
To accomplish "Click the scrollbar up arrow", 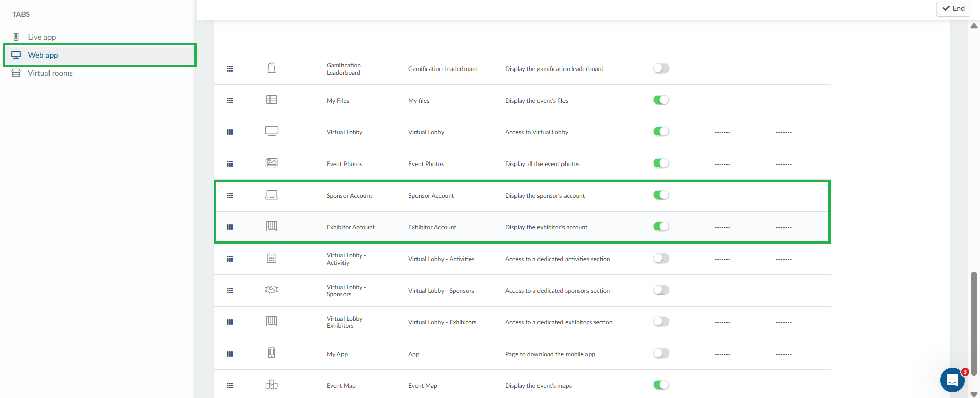I will [x=974, y=26].
